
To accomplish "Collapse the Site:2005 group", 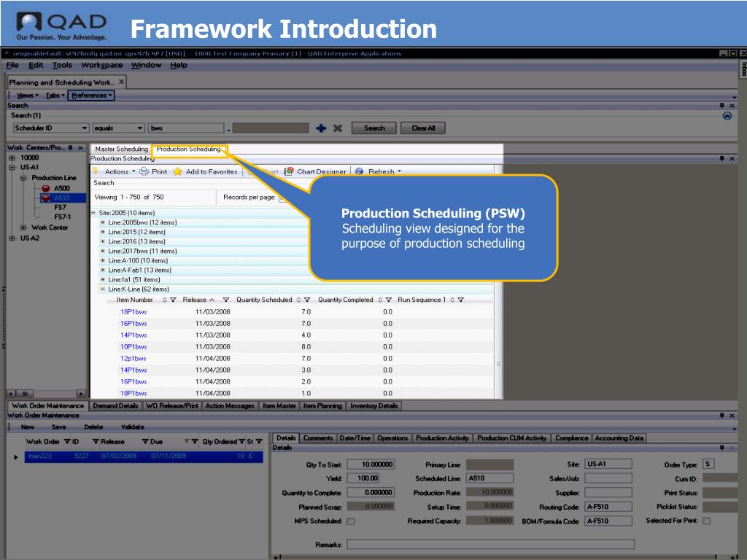I will coord(93,213).
